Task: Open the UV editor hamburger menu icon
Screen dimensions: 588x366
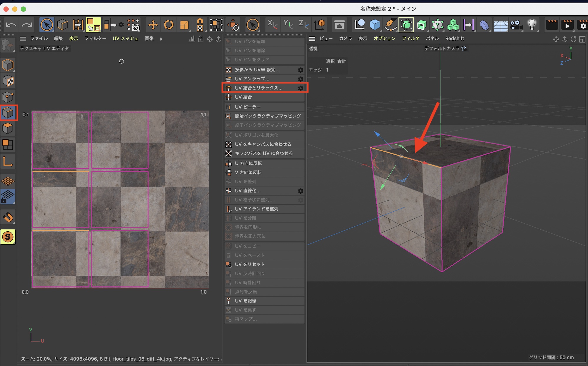Action: [x=23, y=39]
